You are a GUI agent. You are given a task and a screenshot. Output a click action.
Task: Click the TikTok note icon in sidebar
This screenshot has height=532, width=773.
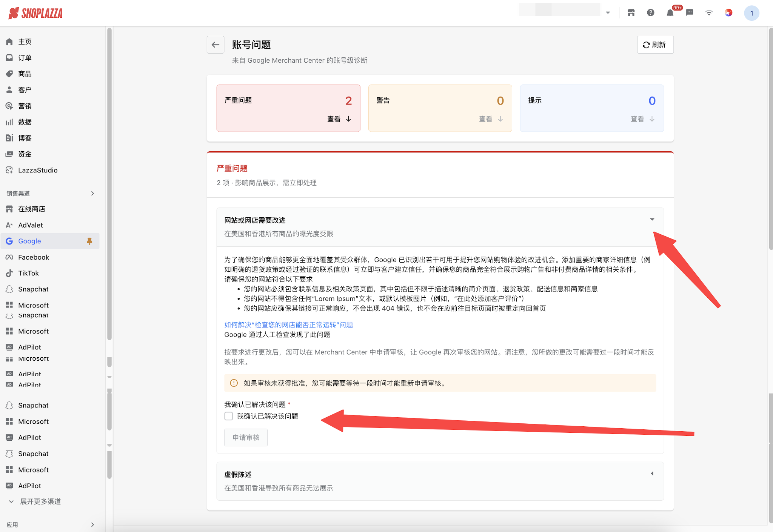[9, 273]
